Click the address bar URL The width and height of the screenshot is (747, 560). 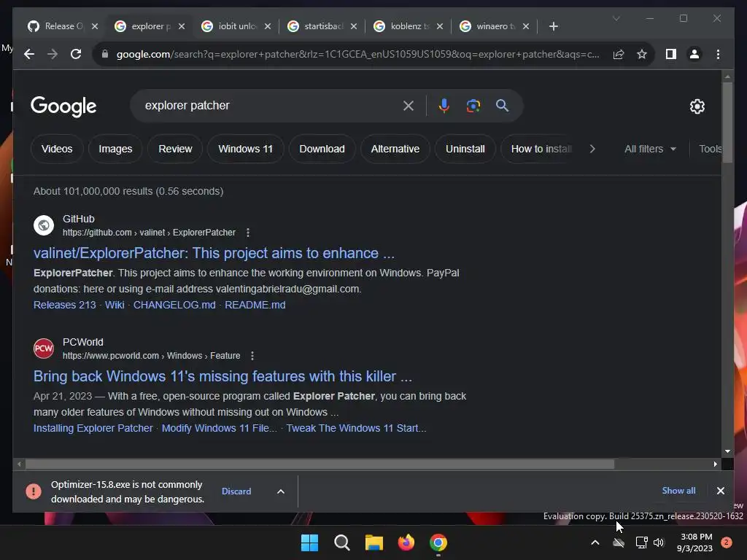click(x=357, y=54)
